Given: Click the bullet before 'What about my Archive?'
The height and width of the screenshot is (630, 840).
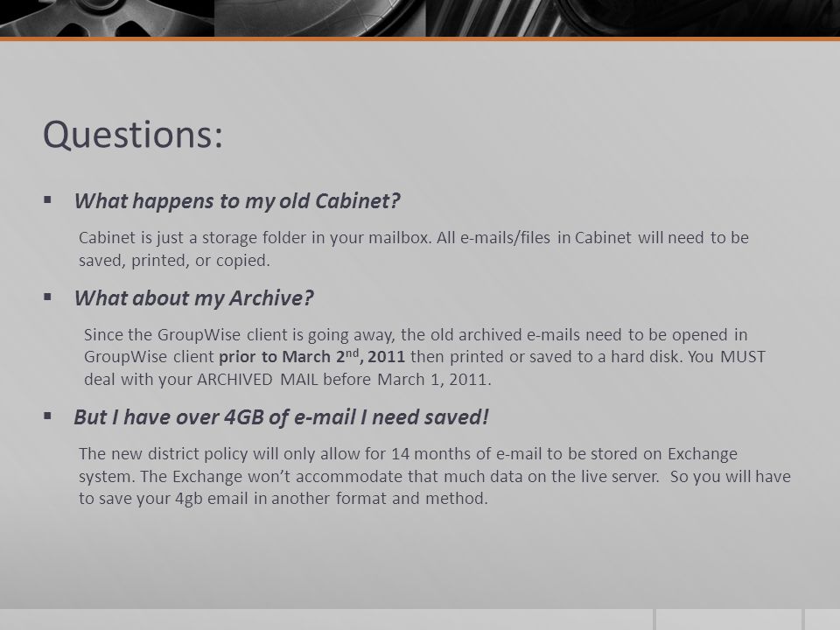Looking at the screenshot, I should click(47, 297).
